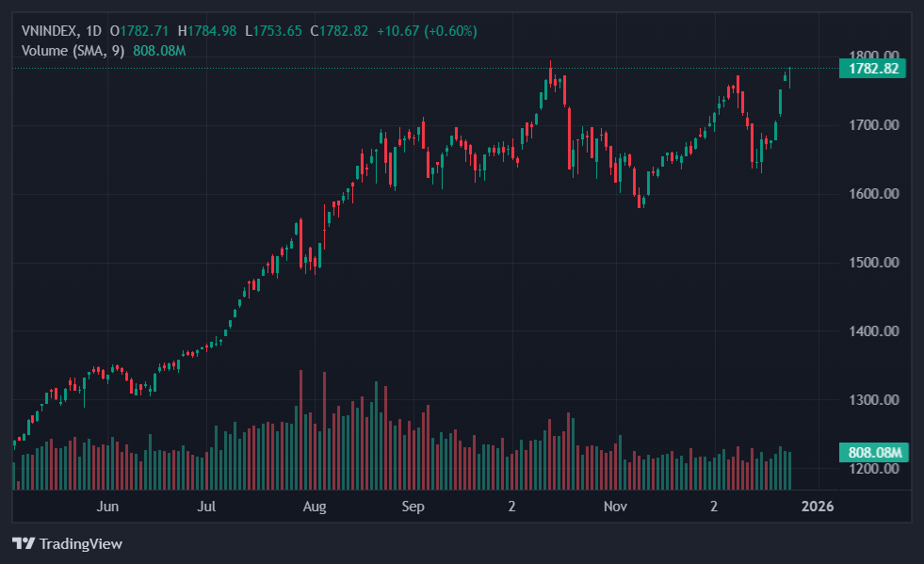Select the Nov marker on time axis
Image resolution: width=924 pixels, height=564 pixels.
(615, 507)
